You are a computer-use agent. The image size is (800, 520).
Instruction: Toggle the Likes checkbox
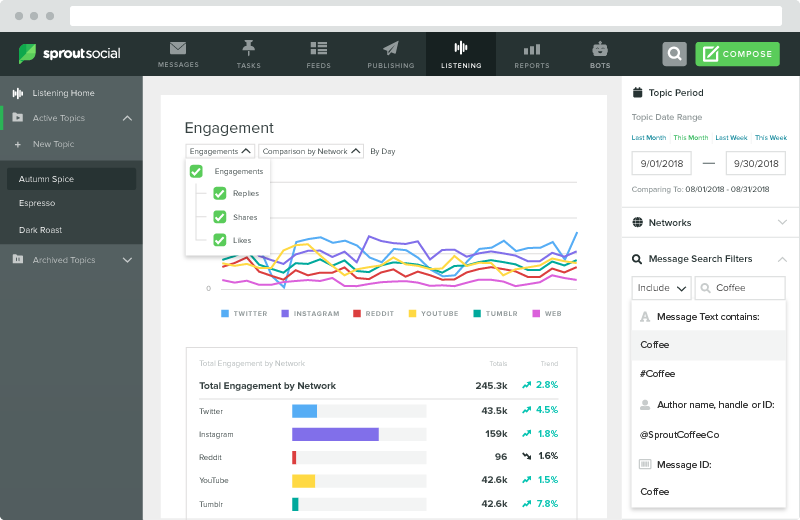[x=219, y=240]
